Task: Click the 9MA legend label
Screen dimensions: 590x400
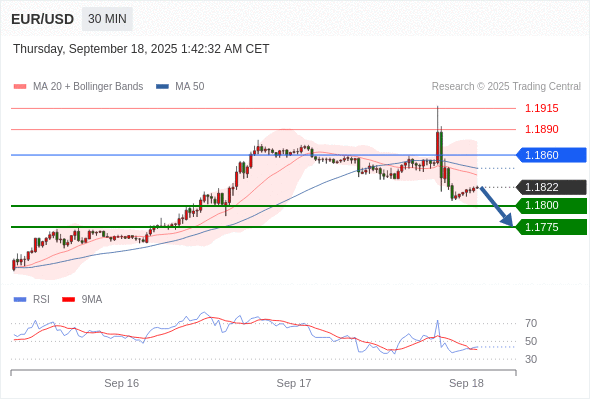Action: 92,300
